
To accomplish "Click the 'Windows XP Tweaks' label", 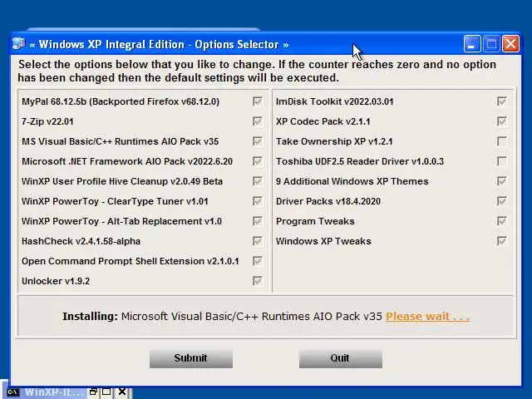I will [323, 241].
